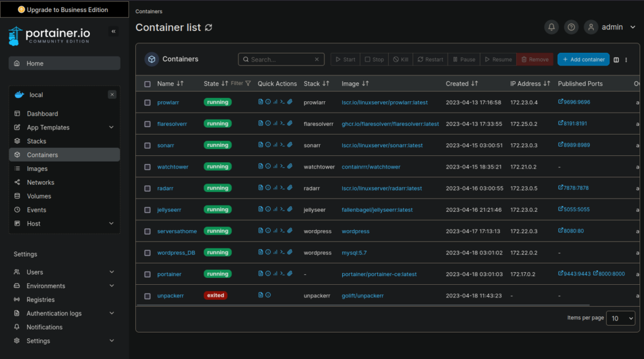
Task: View stats for the serversathome container
Action: click(275, 231)
